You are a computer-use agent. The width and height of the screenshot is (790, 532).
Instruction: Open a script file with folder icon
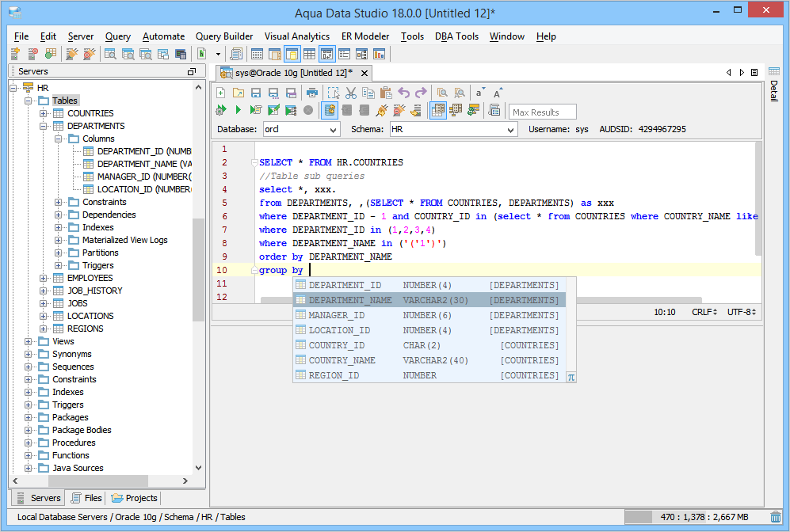[x=239, y=93]
